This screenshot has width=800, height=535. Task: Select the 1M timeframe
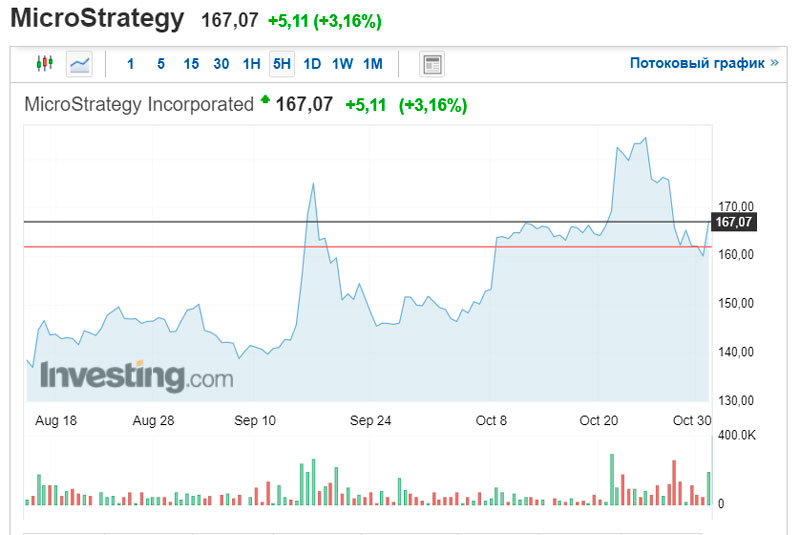[x=373, y=64]
